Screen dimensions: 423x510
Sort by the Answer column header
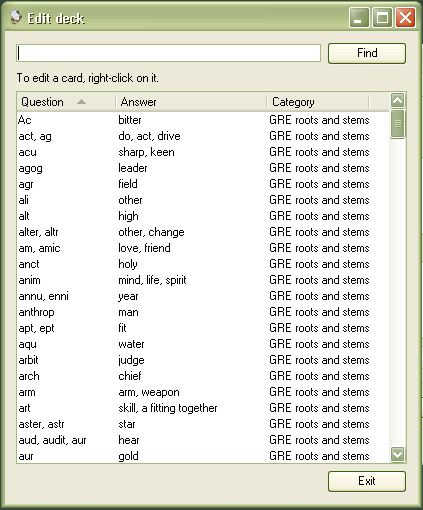tap(191, 102)
